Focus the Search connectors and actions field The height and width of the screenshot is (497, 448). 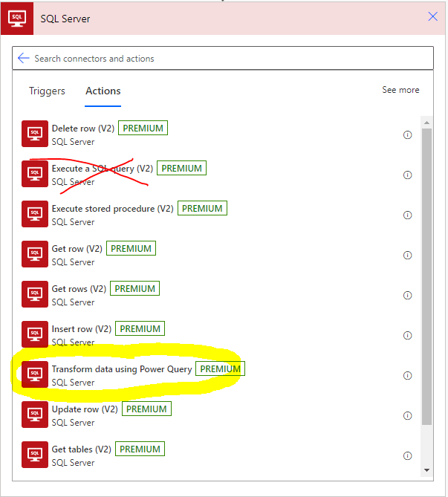click(x=223, y=59)
